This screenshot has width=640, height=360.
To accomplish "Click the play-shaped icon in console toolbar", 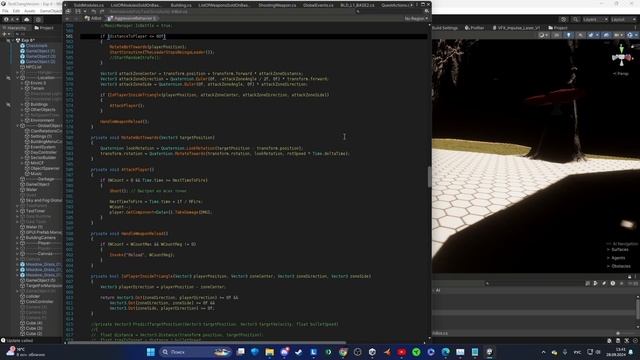I will [x=596, y=283].
